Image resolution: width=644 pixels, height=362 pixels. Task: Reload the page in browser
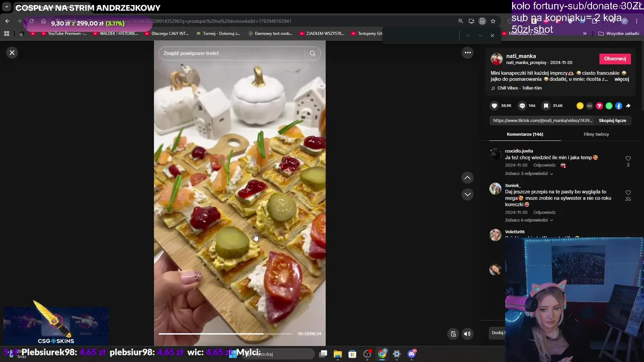(x=31, y=21)
